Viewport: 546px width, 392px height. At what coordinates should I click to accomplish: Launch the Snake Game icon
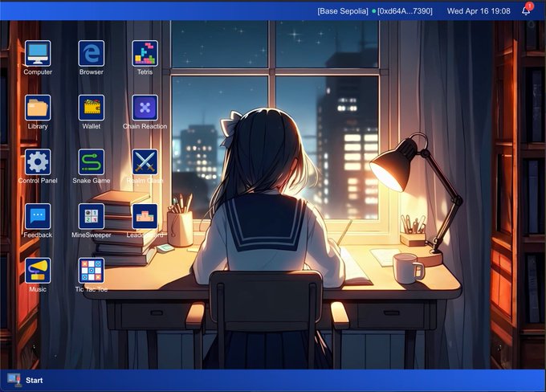(91, 162)
